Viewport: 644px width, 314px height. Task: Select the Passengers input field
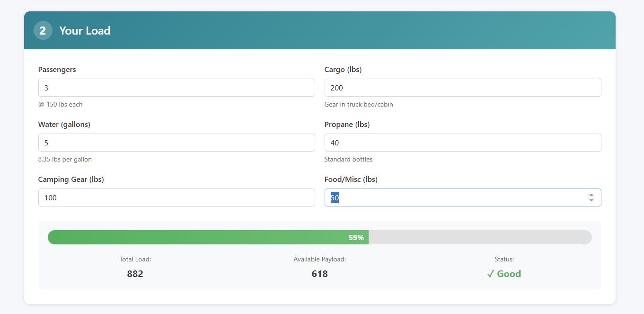pyautogui.click(x=176, y=87)
